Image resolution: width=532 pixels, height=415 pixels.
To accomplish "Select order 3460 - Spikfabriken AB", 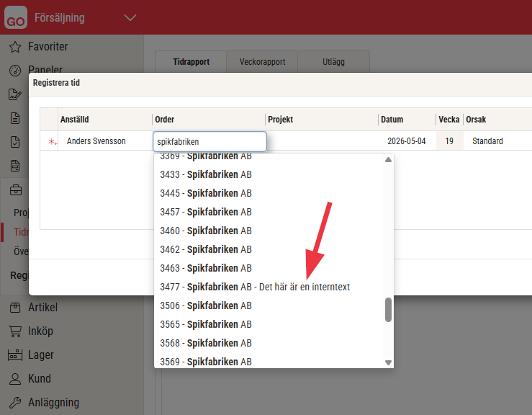I will [269, 231].
